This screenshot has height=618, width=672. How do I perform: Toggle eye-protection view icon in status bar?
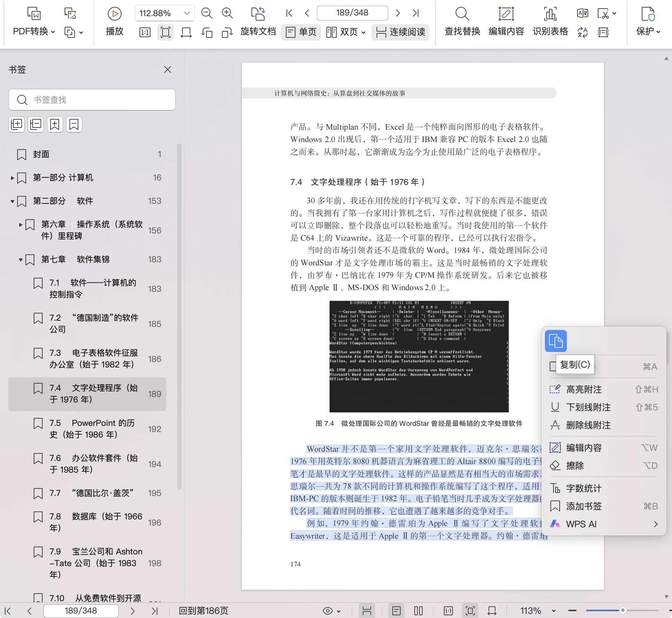(x=328, y=611)
